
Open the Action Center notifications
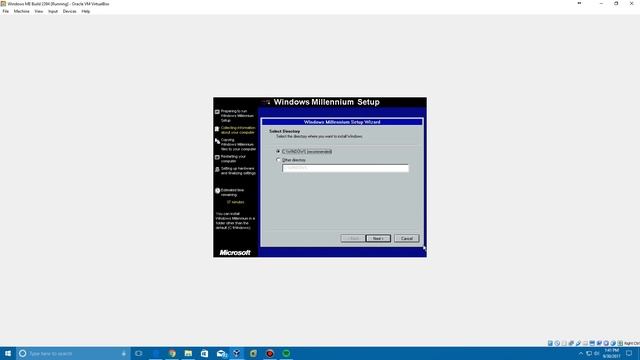coord(629,353)
